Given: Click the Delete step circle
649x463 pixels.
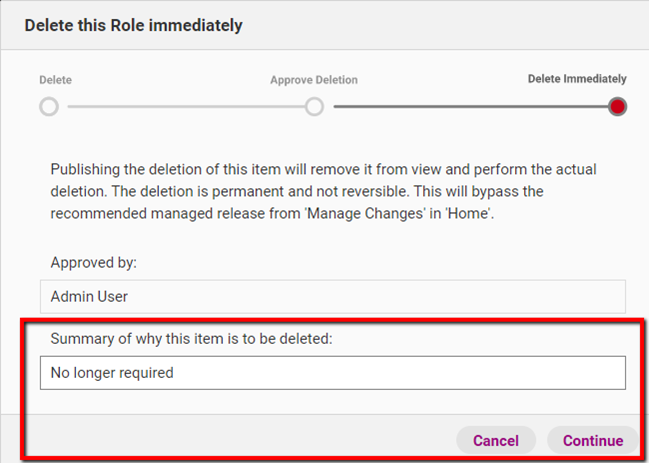Looking at the screenshot, I should [x=49, y=107].
